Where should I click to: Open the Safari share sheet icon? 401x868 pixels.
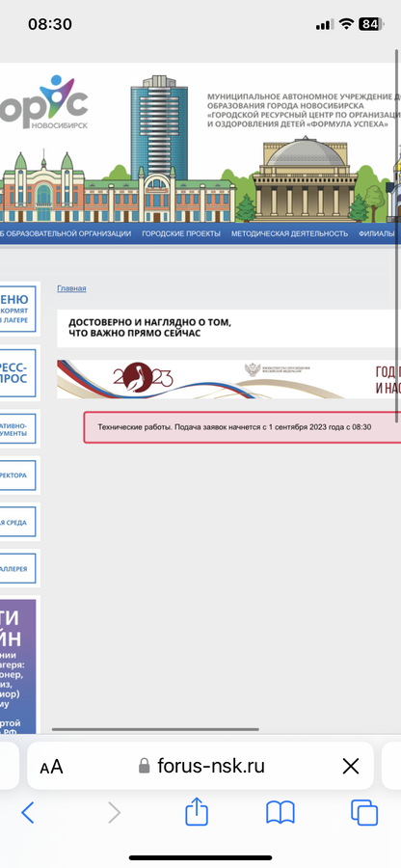(197, 811)
